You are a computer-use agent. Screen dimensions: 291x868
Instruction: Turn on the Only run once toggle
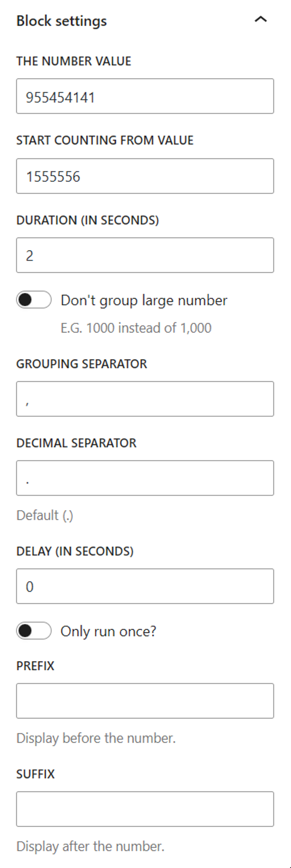pos(34,631)
